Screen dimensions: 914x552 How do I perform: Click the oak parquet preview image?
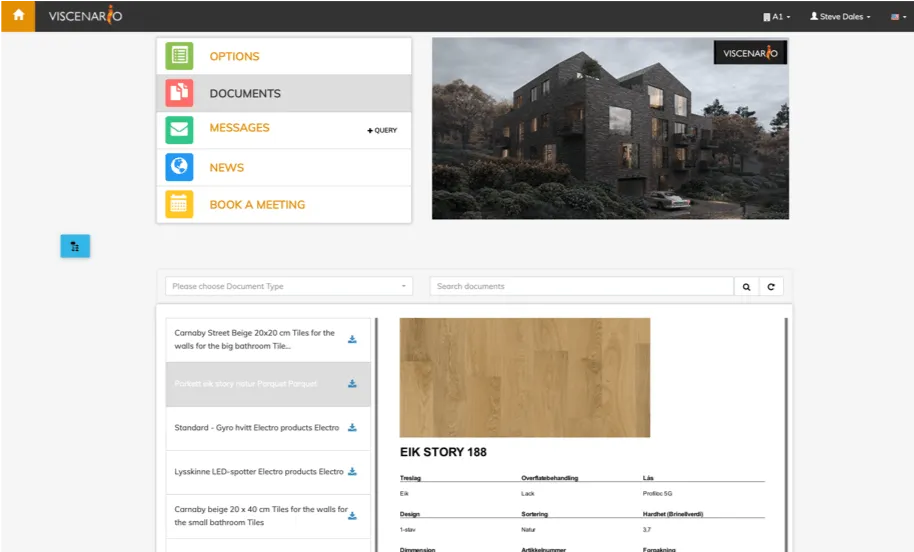click(x=525, y=377)
